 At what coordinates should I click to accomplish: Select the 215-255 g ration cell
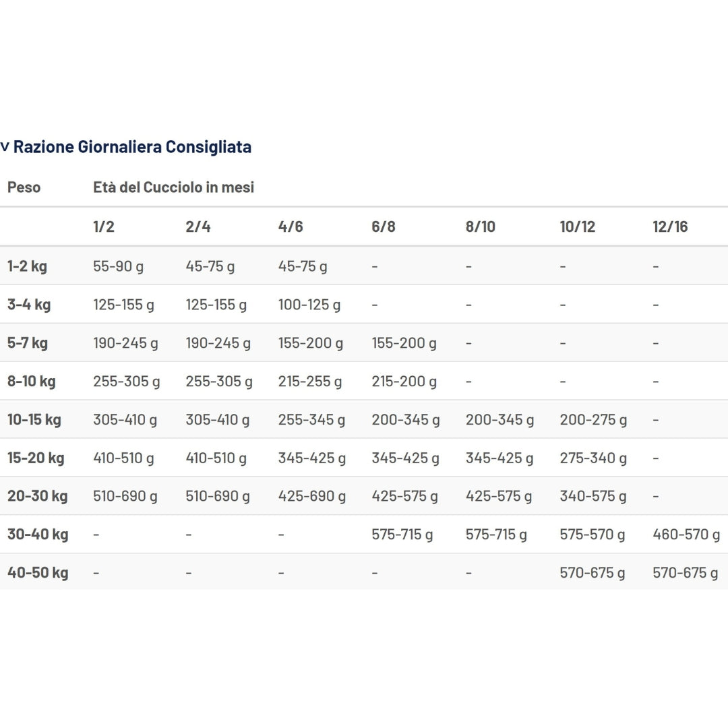(310, 382)
